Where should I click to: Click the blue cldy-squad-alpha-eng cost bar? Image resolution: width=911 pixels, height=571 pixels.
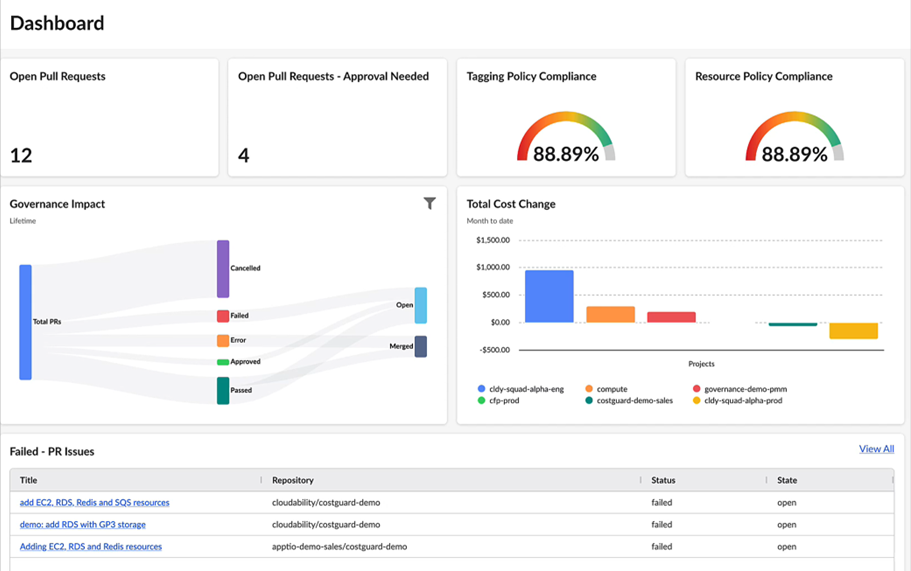tap(549, 296)
